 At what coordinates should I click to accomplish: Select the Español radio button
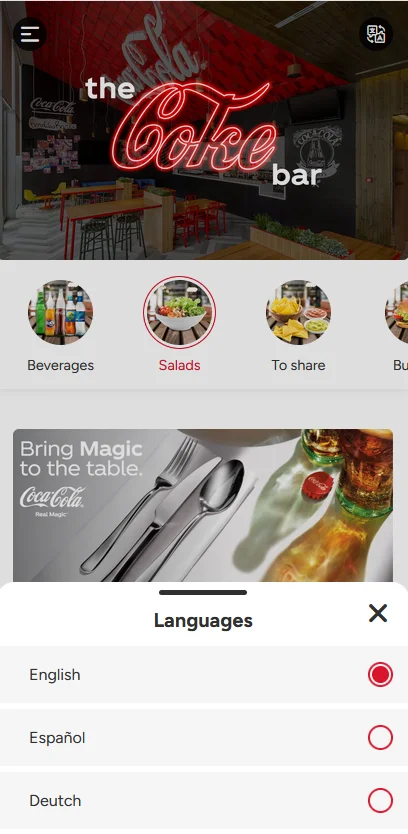point(380,738)
